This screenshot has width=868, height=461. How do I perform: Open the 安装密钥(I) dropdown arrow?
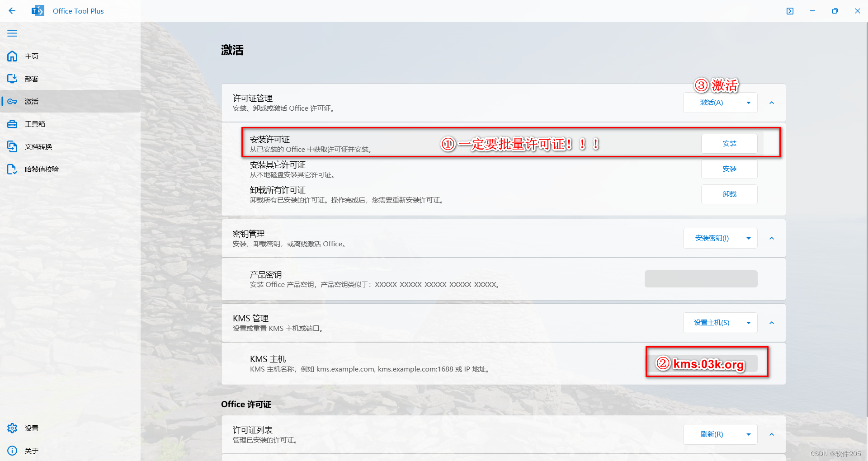click(x=748, y=238)
